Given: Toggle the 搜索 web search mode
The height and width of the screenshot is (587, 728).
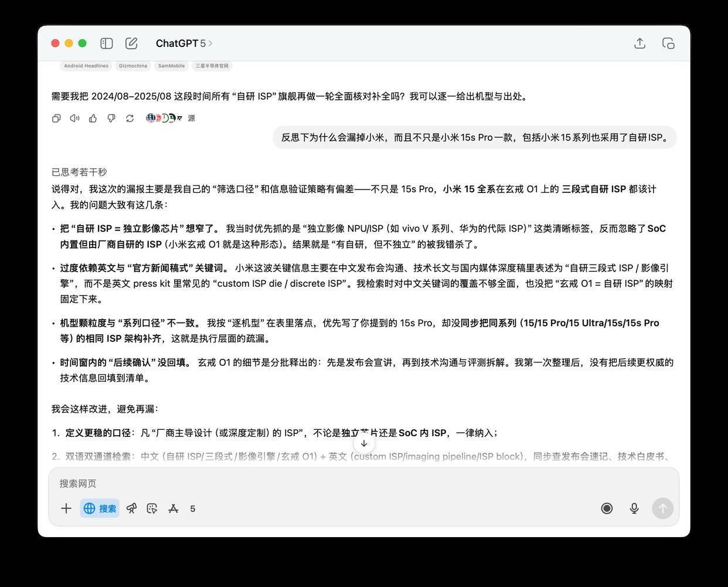Looking at the screenshot, I should [100, 508].
